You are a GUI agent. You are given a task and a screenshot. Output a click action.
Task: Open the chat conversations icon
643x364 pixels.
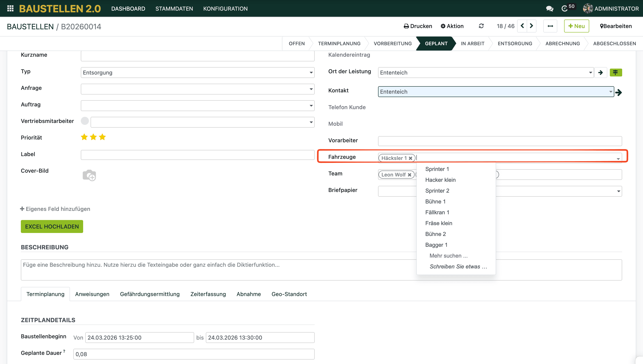click(x=549, y=8)
